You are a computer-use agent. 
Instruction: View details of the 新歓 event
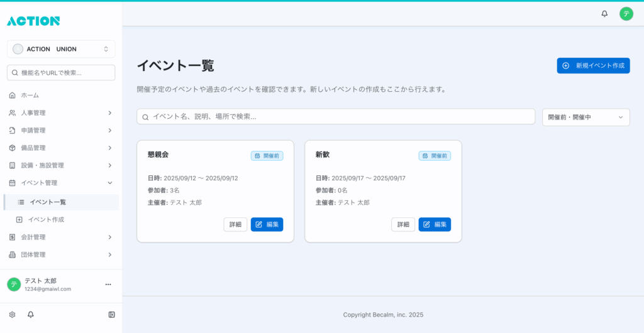click(x=403, y=224)
